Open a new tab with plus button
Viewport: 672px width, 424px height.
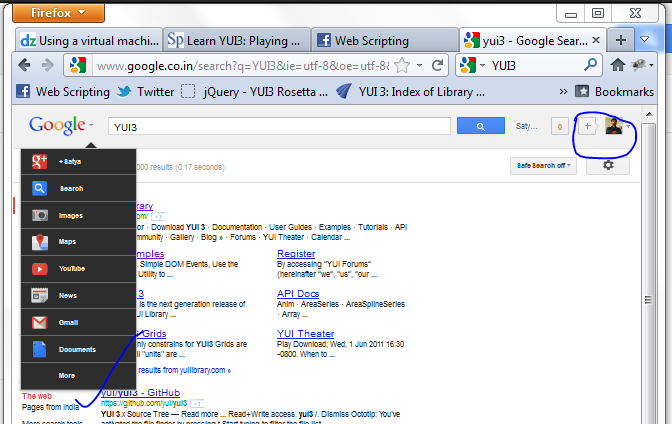621,40
